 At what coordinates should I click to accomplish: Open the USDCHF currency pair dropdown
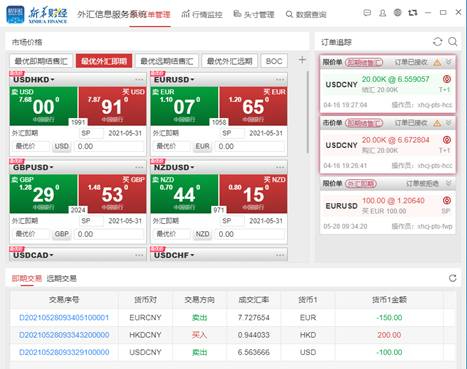coord(174,255)
